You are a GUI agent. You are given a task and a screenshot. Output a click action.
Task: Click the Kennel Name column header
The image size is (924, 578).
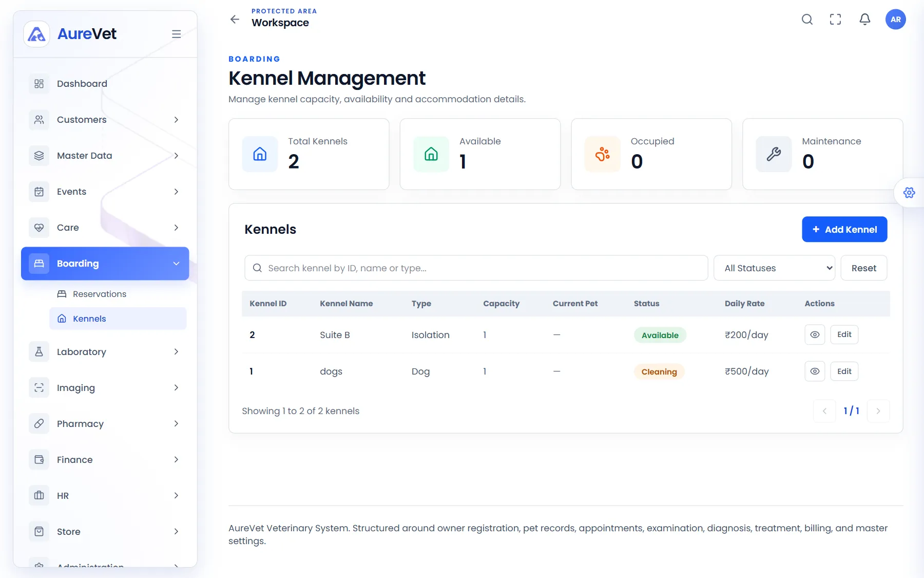click(346, 304)
